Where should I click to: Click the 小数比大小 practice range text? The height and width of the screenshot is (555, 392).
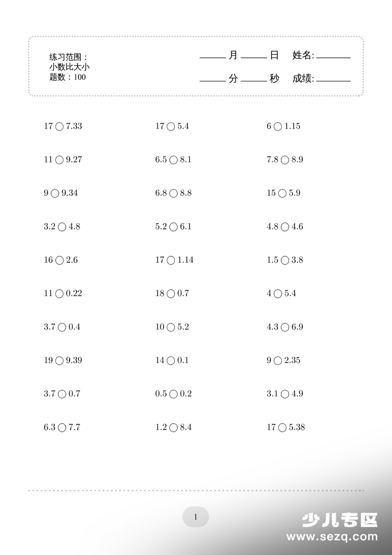pos(70,67)
